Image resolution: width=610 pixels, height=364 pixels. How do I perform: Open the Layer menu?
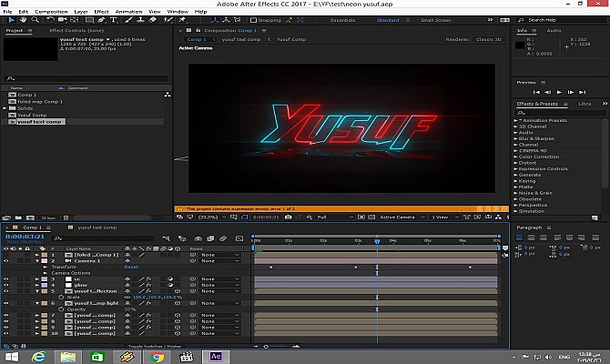(81, 12)
